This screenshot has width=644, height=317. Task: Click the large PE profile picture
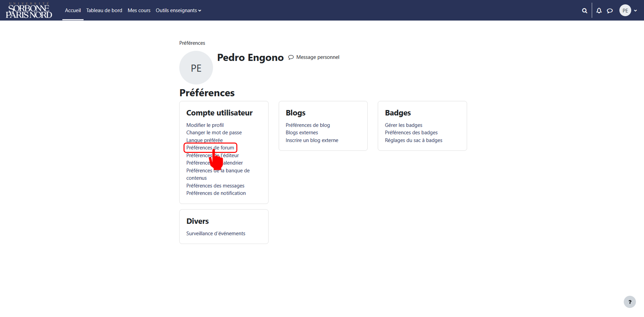pos(196,68)
